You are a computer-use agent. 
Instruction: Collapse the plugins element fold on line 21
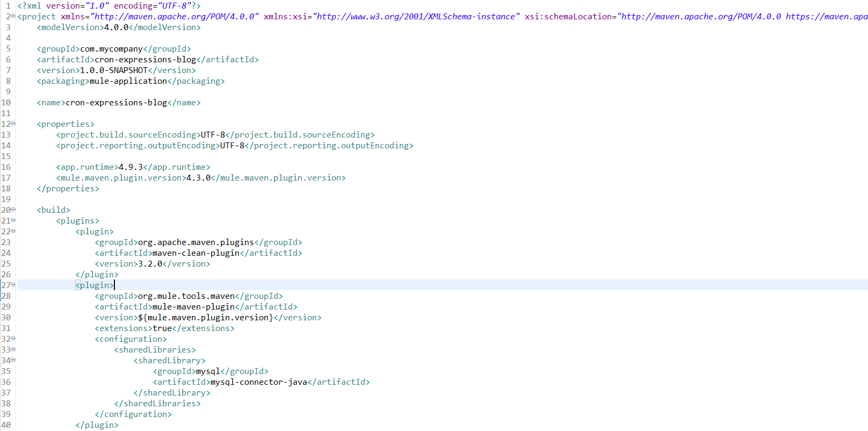coord(13,220)
